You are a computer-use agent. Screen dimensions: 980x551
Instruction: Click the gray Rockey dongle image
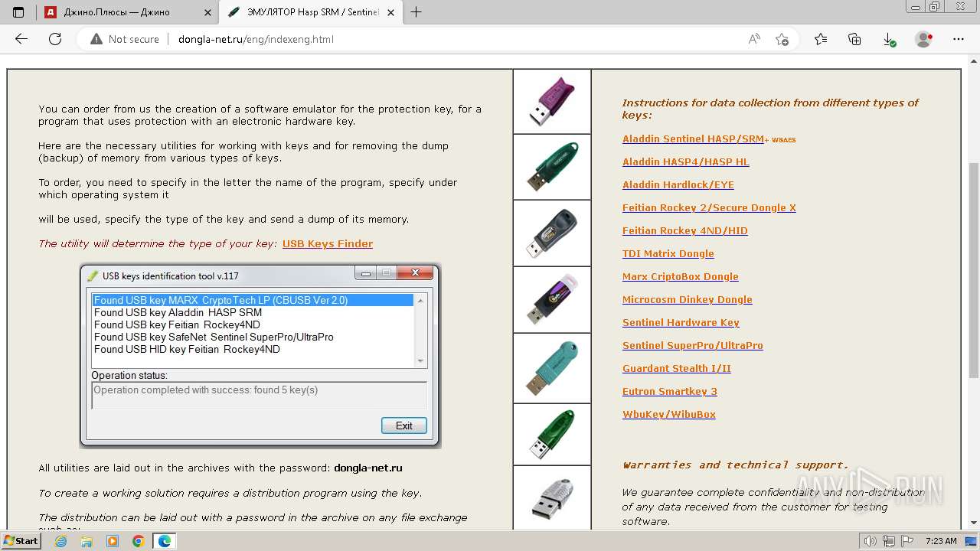coord(552,233)
